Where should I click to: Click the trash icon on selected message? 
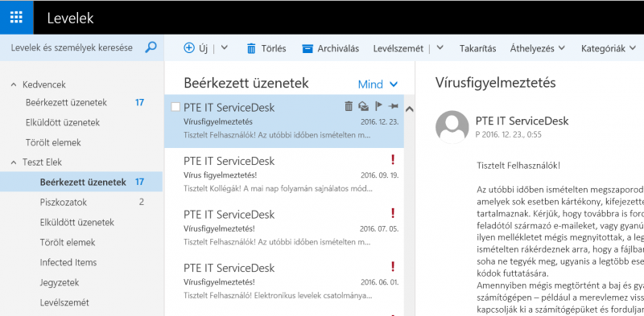tap(349, 107)
